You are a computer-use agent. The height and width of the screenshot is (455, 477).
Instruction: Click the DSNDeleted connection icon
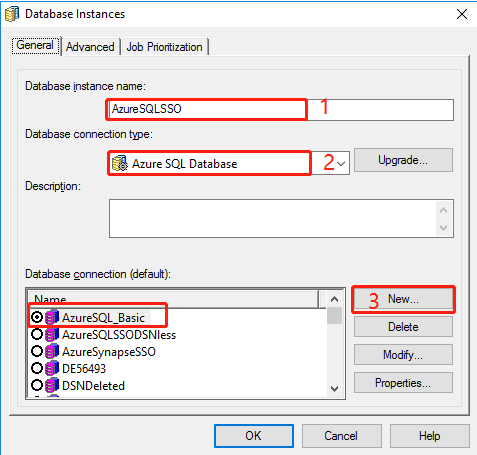(x=52, y=386)
